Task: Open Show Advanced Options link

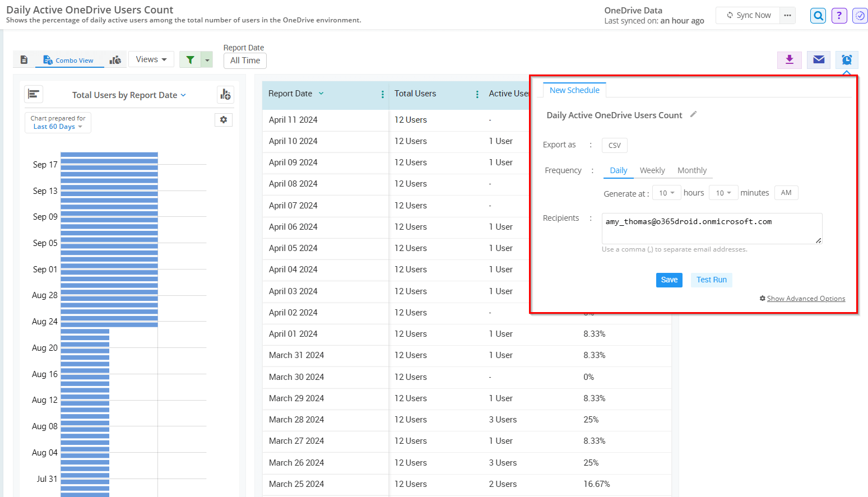Action: (x=806, y=298)
